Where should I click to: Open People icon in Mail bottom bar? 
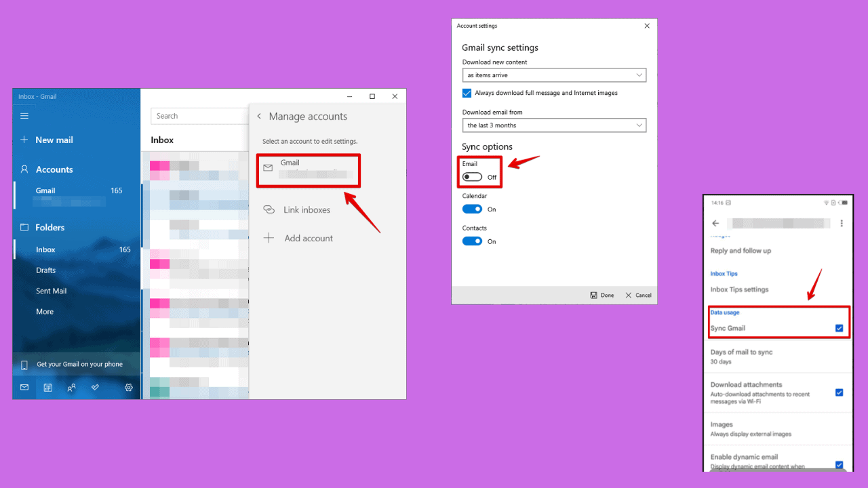pyautogui.click(x=71, y=388)
